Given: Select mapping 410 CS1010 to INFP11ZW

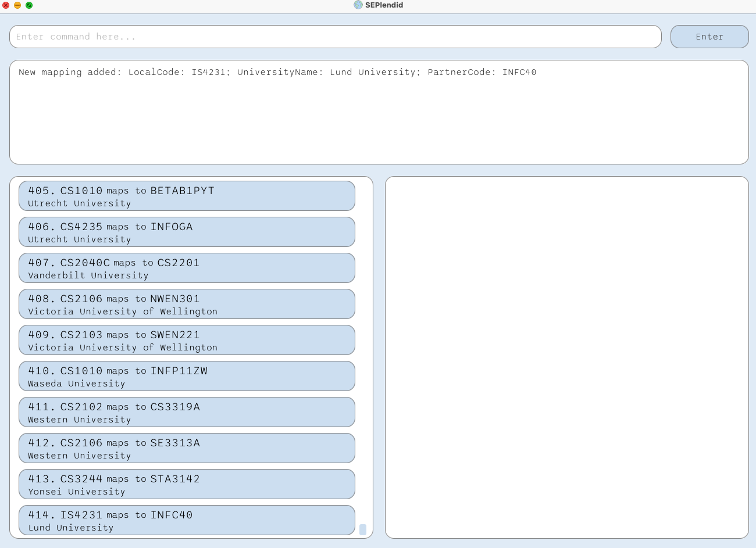Looking at the screenshot, I should point(187,376).
